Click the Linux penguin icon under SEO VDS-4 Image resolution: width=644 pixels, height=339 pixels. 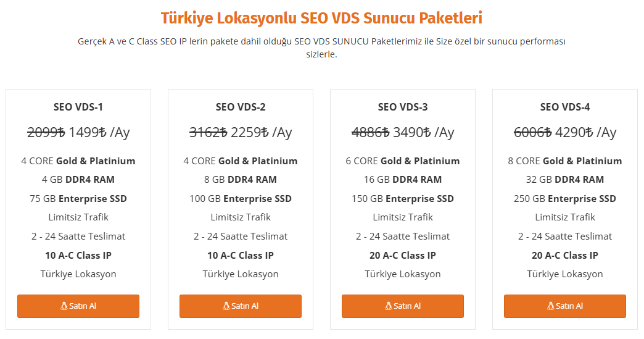point(550,306)
